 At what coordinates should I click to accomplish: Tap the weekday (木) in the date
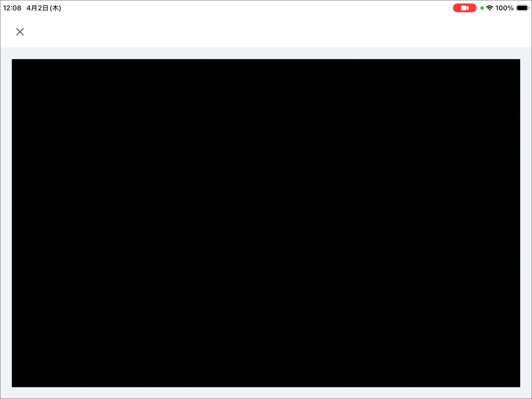[x=55, y=8]
